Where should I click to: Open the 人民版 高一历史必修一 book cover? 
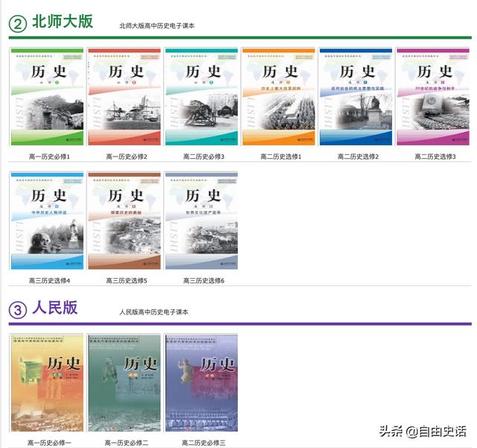pyautogui.click(x=47, y=382)
